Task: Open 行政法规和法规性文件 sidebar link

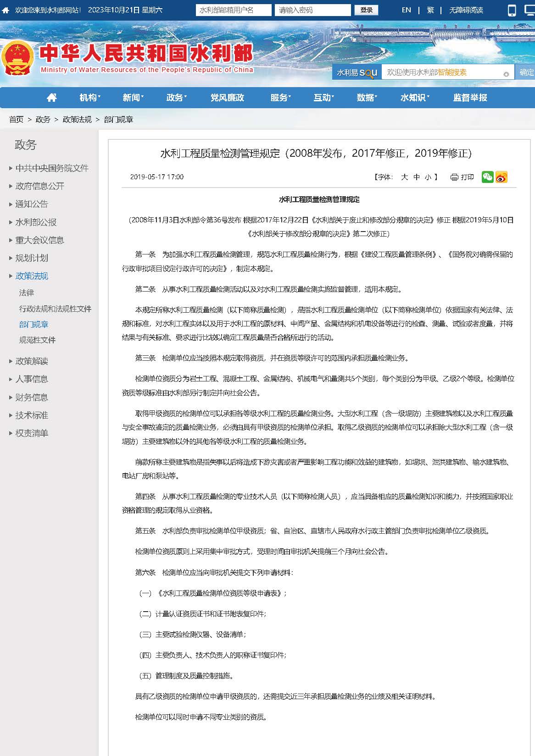Action: [x=55, y=309]
